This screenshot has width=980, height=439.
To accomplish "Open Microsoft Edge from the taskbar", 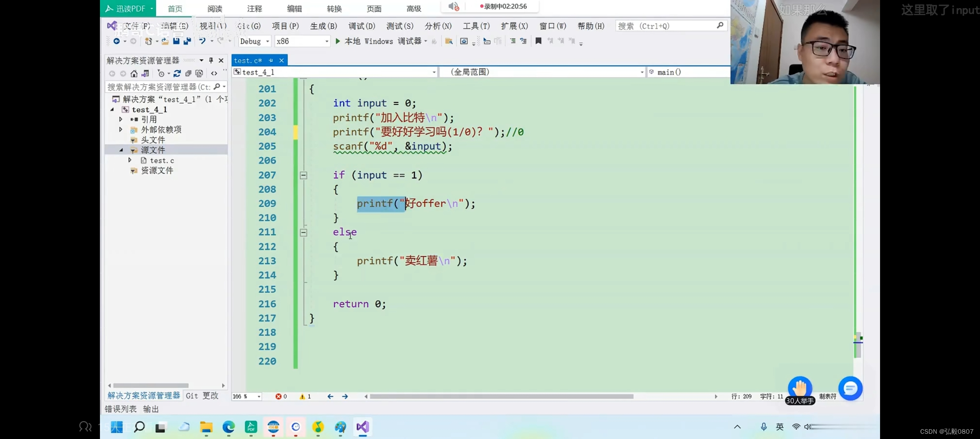I will coord(228,427).
